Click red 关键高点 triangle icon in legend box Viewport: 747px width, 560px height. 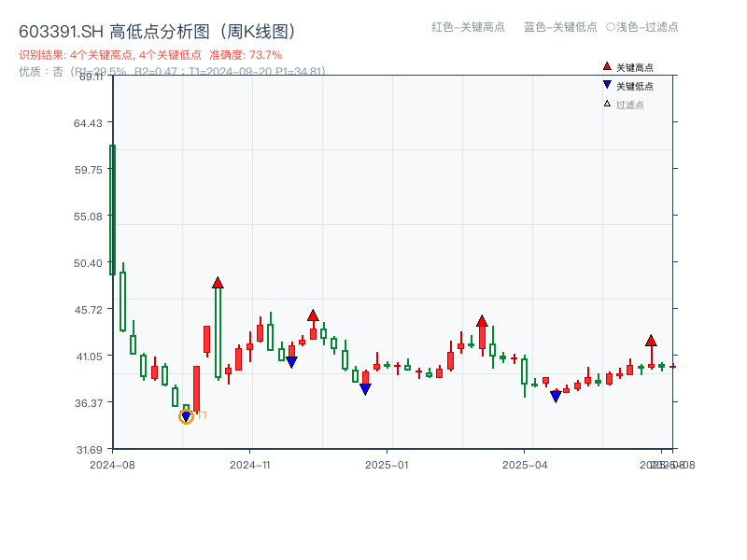605,67
